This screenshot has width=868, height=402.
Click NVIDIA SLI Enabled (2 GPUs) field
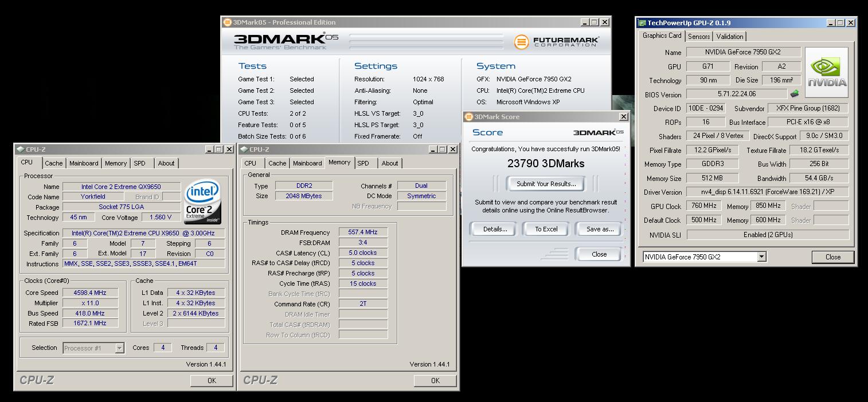(768, 235)
